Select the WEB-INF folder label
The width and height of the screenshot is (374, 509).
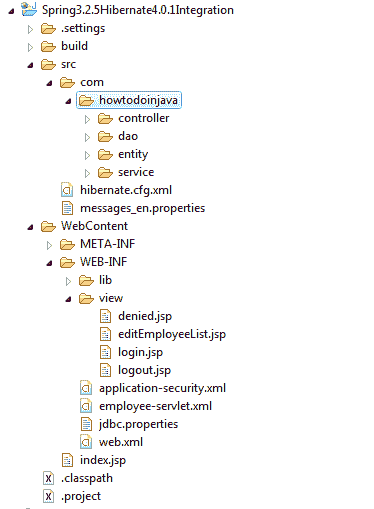coord(104,262)
